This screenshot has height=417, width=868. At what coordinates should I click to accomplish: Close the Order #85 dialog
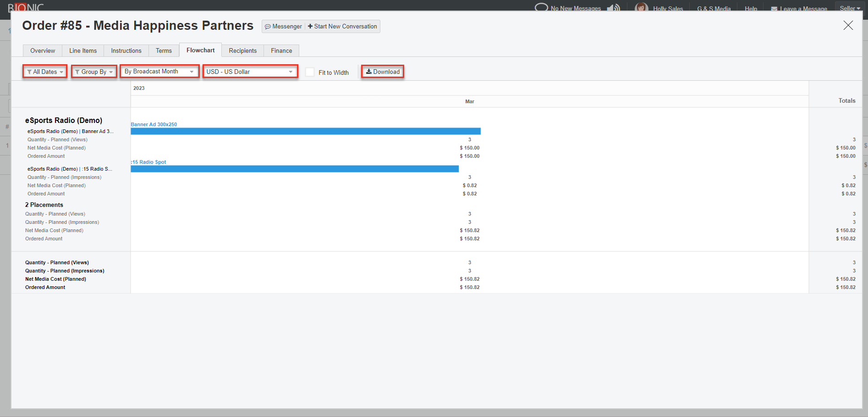848,26
